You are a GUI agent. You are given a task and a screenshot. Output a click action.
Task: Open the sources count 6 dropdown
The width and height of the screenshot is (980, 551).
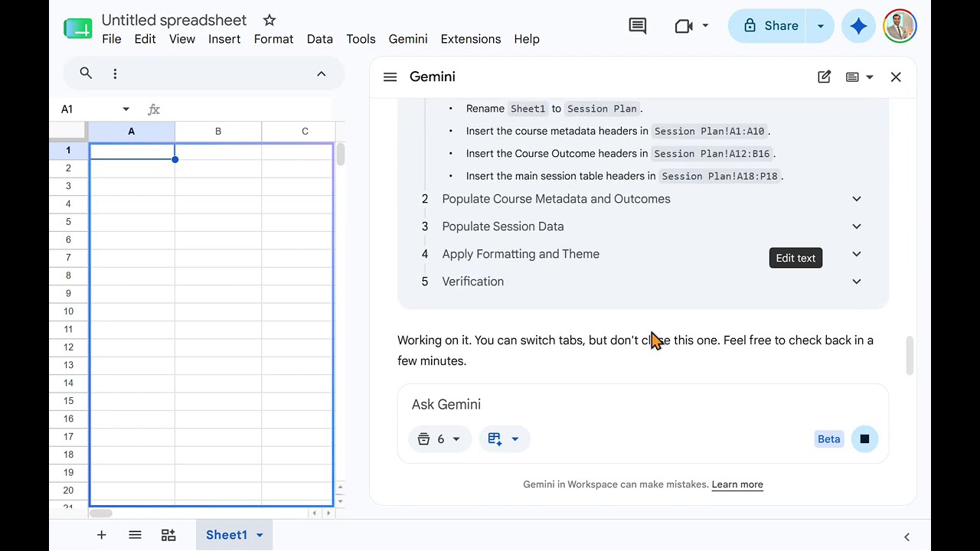(439, 439)
